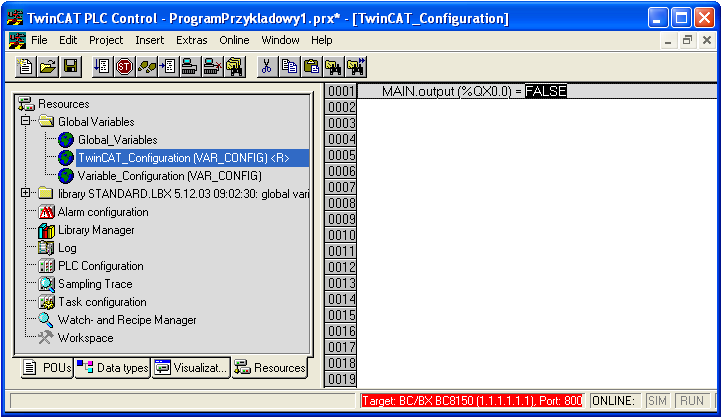
Task: Select Variable_Configuration (VAR_CONFIG) item
Action: tap(170, 176)
